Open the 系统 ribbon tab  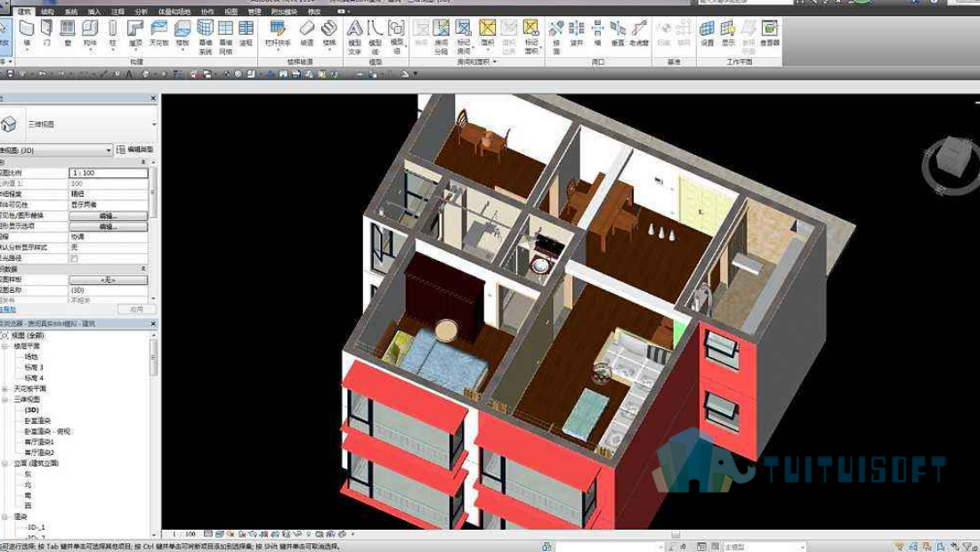click(x=71, y=12)
